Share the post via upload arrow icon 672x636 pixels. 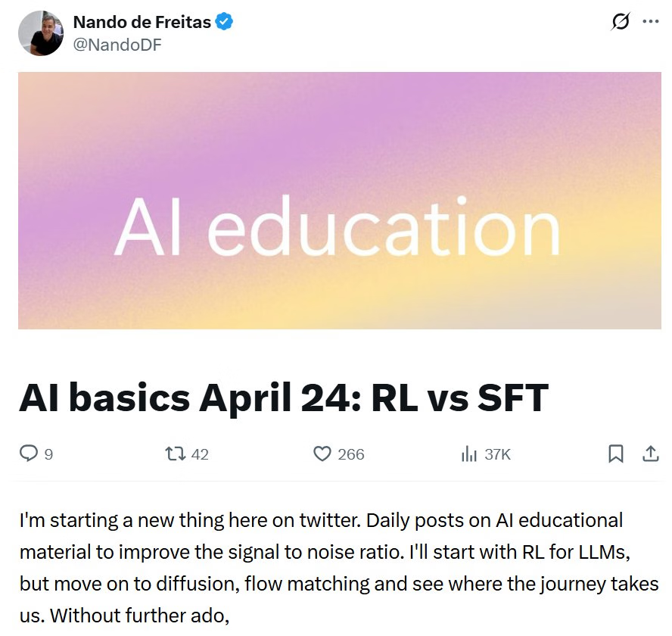pos(651,454)
